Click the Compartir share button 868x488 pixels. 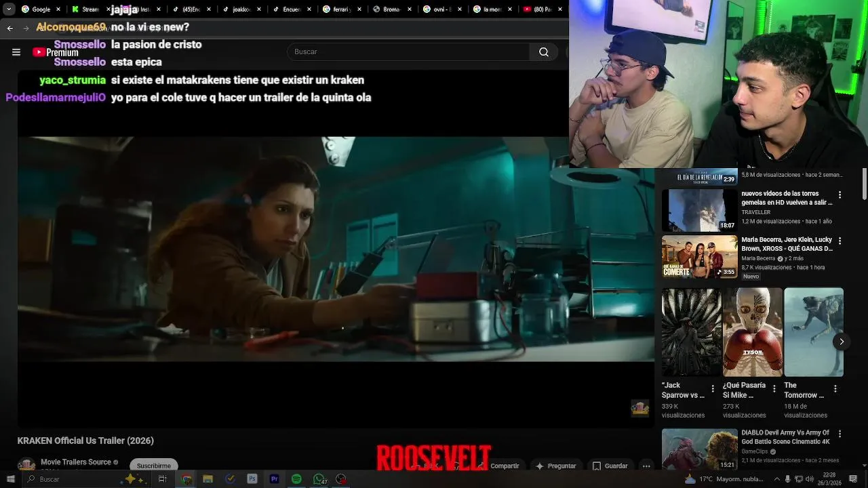[500, 466]
